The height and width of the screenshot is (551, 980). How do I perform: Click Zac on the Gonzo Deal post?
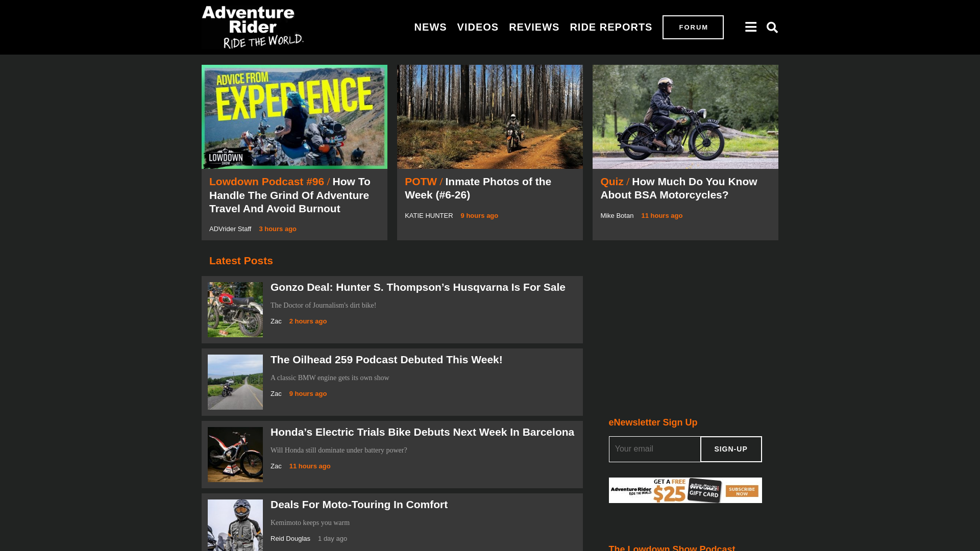276,321
